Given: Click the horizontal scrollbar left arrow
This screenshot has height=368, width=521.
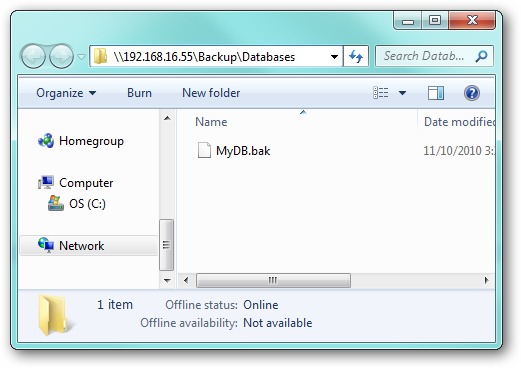Looking at the screenshot, I should coord(186,281).
